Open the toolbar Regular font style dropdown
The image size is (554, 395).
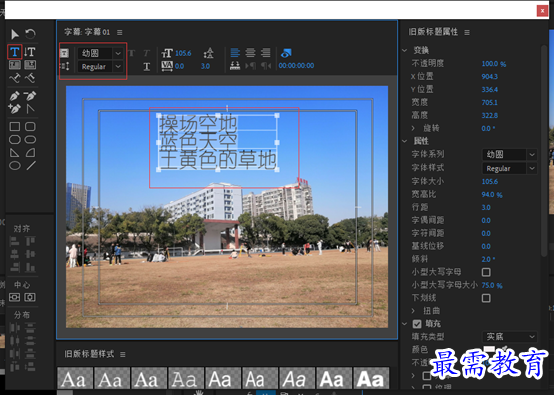coord(100,66)
